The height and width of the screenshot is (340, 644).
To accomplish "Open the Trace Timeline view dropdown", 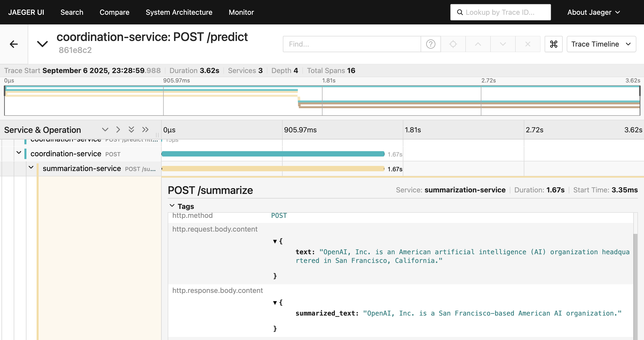I will [x=601, y=44].
